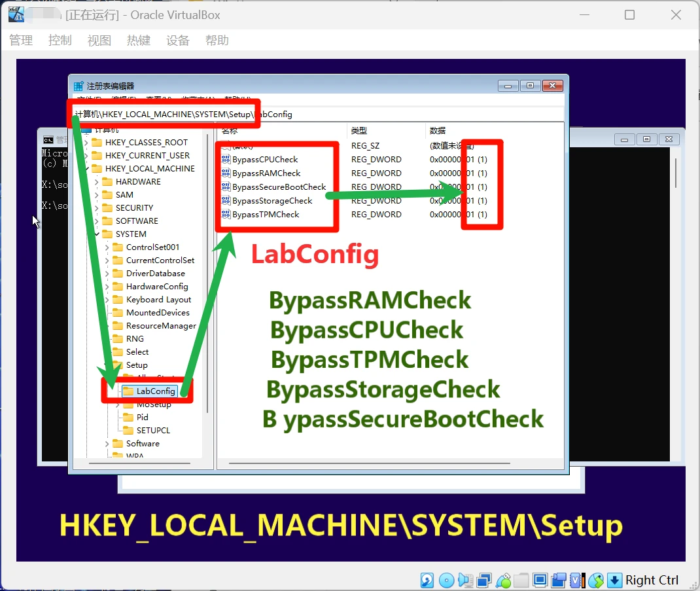Screen dimensions: 700x591
Task: Select the Select key in tree
Action: click(137, 352)
